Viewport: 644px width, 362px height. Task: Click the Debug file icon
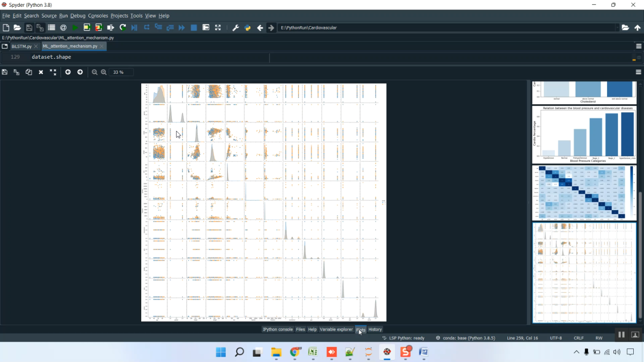pyautogui.click(x=134, y=27)
